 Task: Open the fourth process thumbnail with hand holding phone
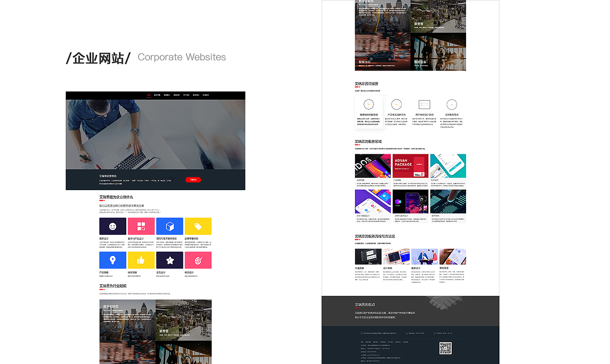pos(453,256)
